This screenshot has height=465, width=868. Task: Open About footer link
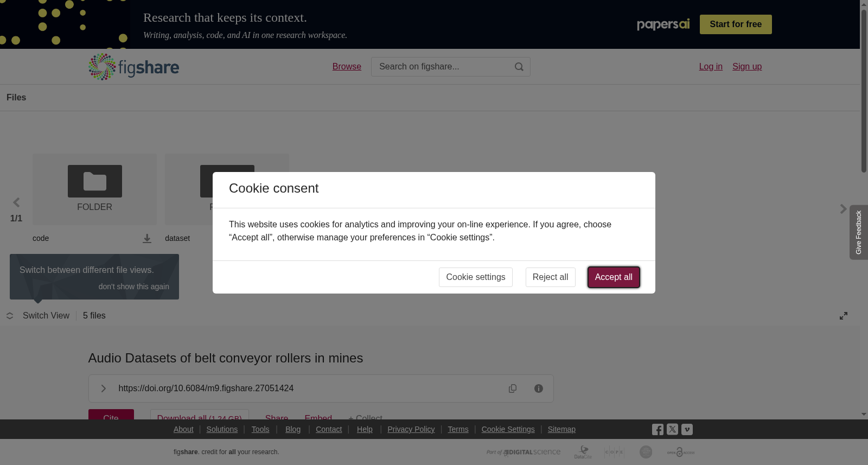click(183, 429)
